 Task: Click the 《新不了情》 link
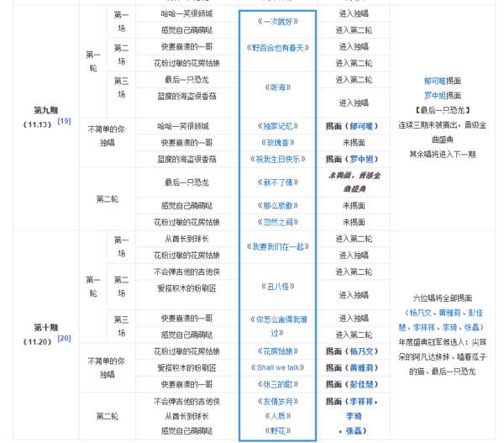pos(278,182)
